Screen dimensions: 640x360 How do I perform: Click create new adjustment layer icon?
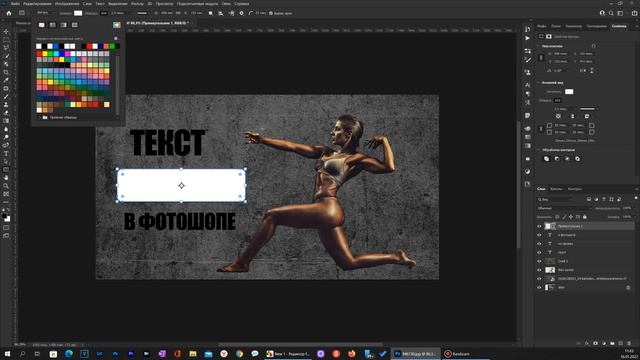(x=604, y=343)
